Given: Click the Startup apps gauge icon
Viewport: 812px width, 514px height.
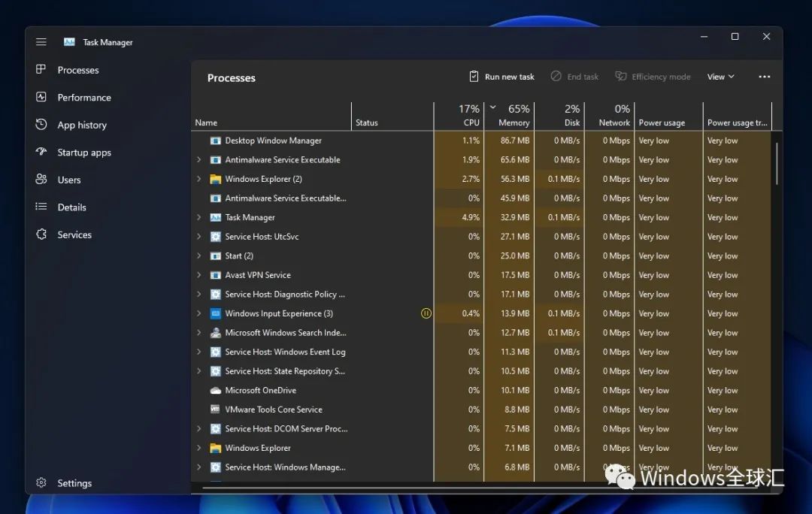Looking at the screenshot, I should point(41,152).
